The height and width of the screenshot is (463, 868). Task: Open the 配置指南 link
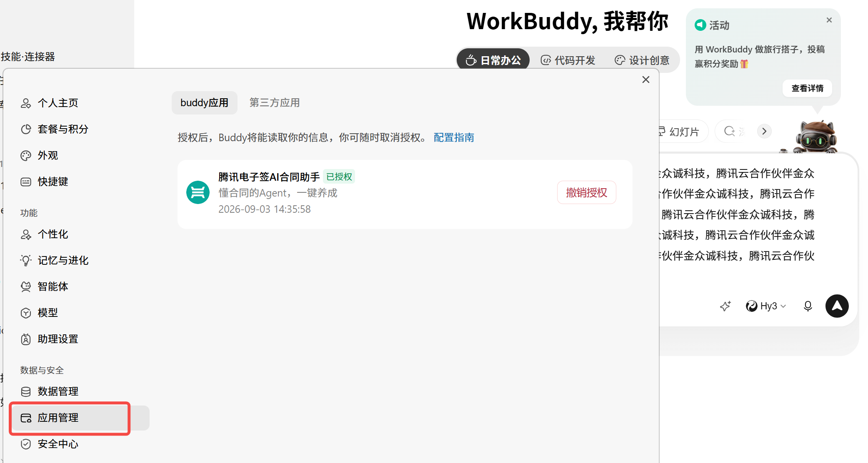tap(454, 138)
